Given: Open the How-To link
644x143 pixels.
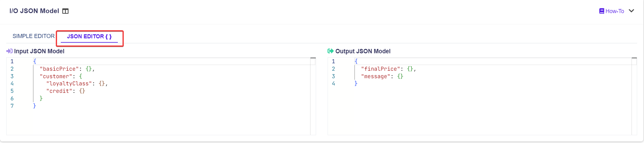Looking at the screenshot, I should coord(614,11).
